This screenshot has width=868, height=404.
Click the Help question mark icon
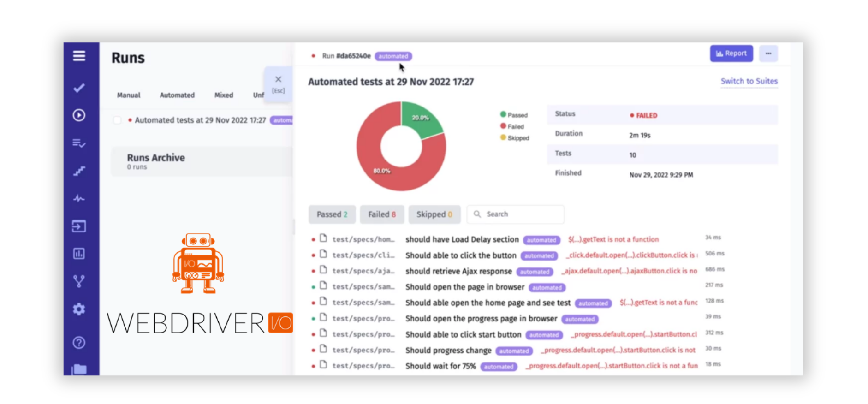tap(79, 343)
